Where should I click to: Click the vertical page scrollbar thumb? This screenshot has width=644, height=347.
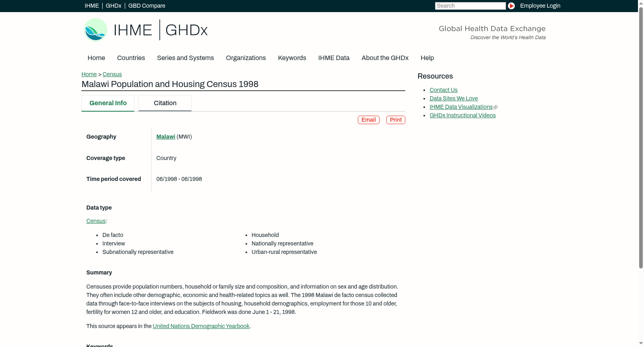[641, 137]
